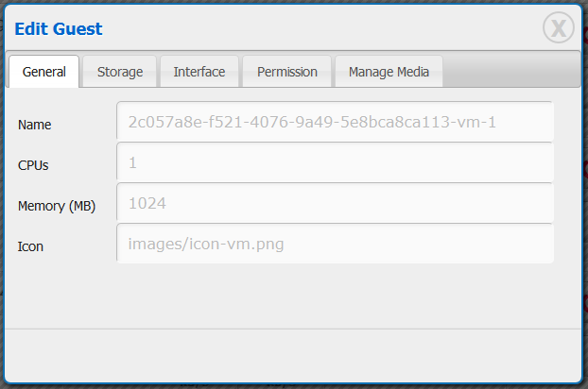Click the CPUs label text
Viewport: 588px width, 389px height.
(x=33, y=165)
